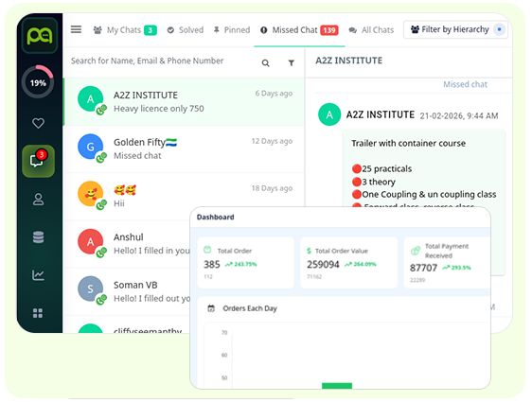Switch to Solved tab

tap(186, 30)
